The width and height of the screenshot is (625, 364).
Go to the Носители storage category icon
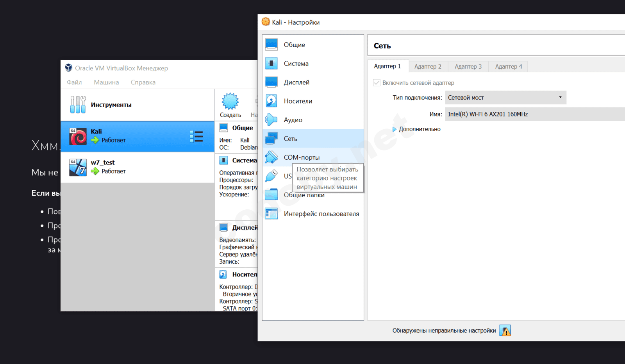click(x=271, y=101)
